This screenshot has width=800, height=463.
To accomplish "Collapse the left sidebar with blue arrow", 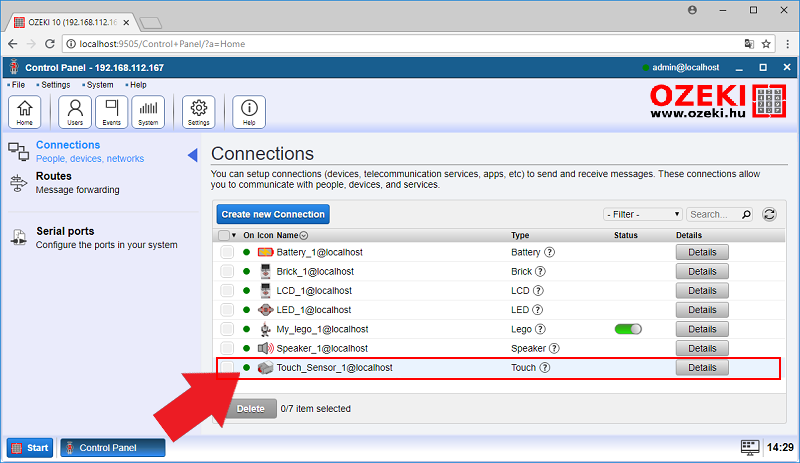I will click(192, 154).
